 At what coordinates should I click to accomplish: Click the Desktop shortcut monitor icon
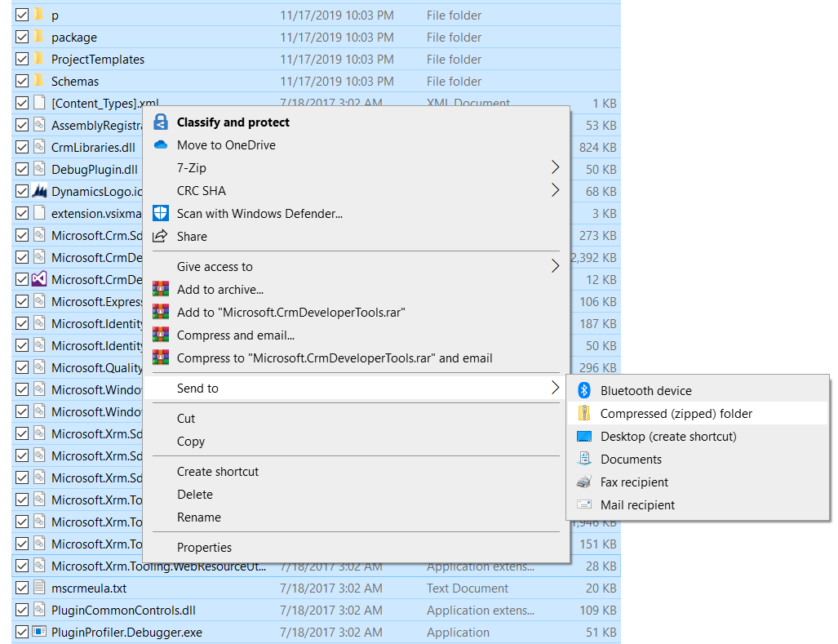[x=584, y=436]
